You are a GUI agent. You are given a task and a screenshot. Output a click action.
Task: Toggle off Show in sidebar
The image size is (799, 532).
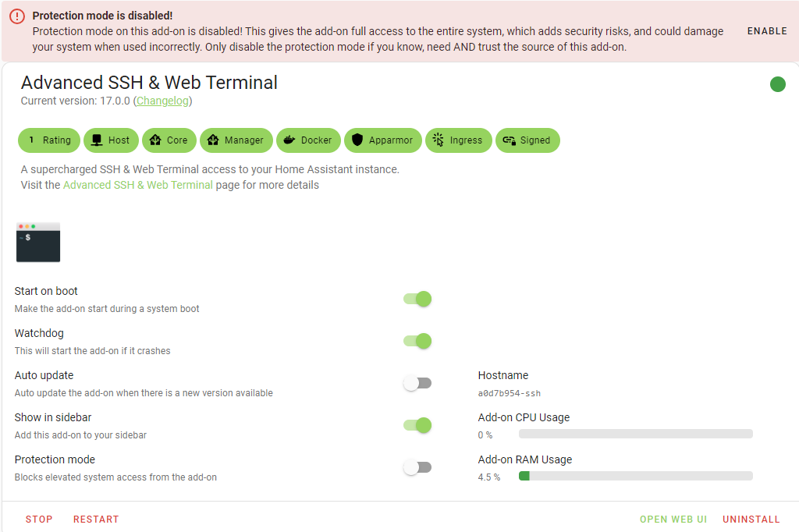417,425
